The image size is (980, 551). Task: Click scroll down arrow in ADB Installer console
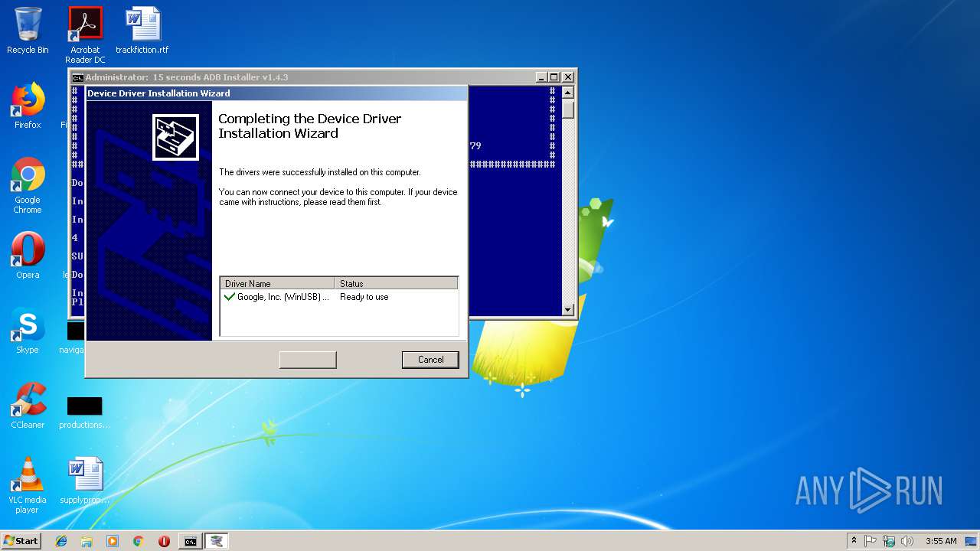[568, 310]
